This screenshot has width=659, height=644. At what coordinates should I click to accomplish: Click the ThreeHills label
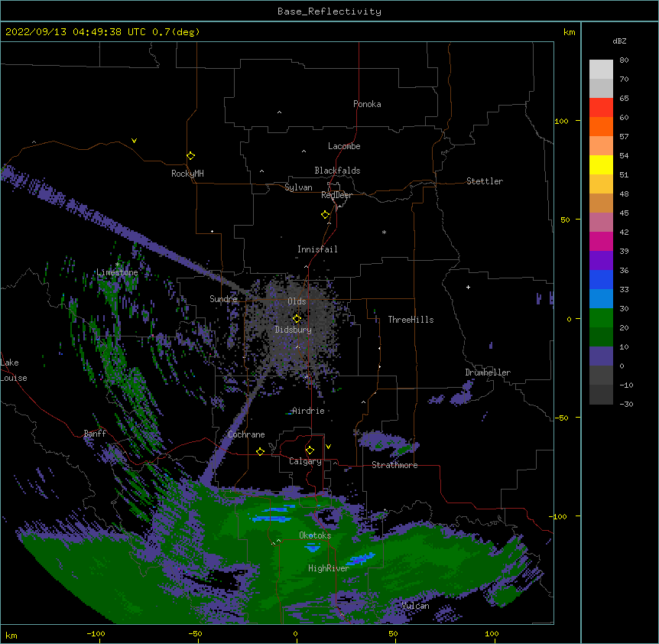[x=411, y=320]
